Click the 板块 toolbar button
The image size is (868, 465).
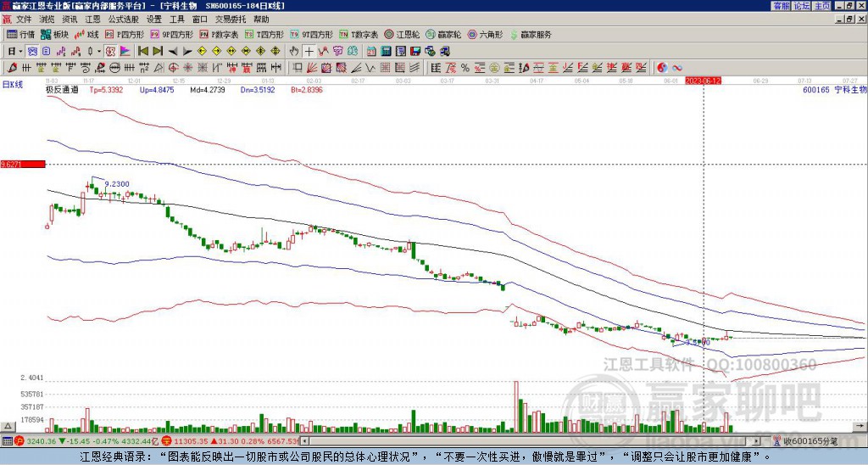(54, 34)
